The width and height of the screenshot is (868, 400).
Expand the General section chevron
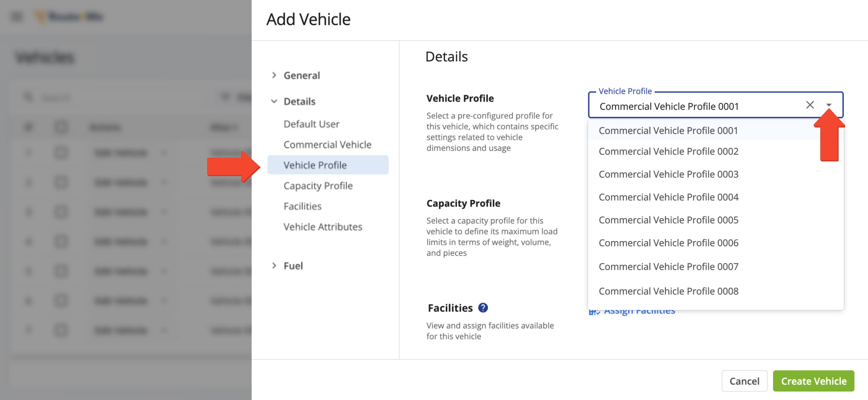274,75
